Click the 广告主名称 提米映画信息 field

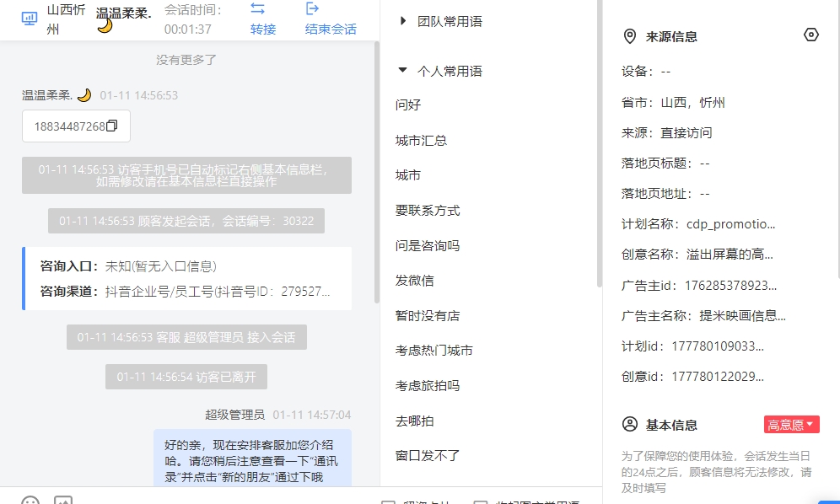pyautogui.click(x=704, y=316)
